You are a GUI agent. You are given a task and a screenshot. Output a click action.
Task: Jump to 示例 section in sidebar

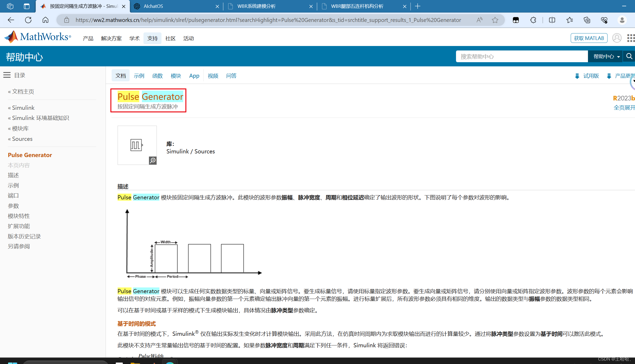(13, 185)
